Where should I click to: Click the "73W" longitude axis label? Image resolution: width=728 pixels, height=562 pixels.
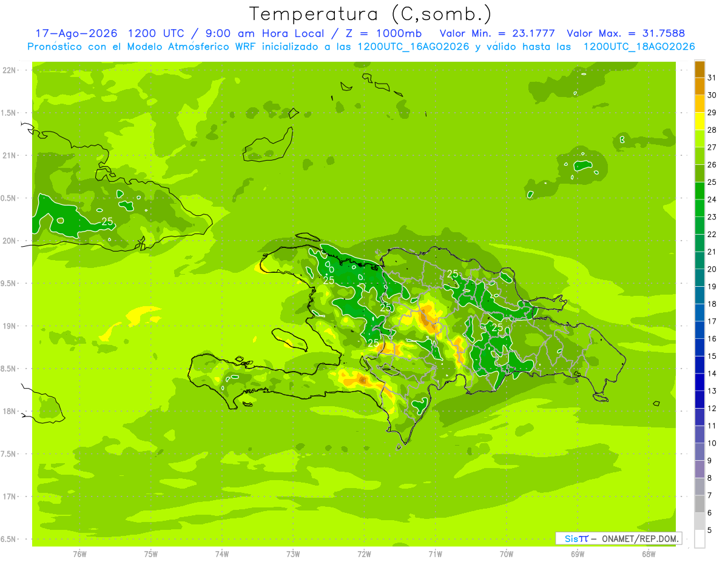(293, 554)
